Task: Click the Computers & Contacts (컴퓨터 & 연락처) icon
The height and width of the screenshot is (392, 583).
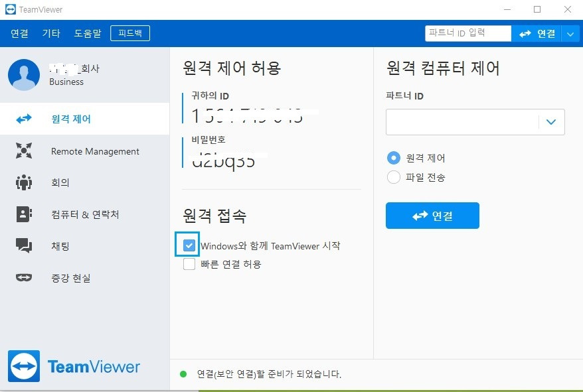Action: tap(24, 214)
